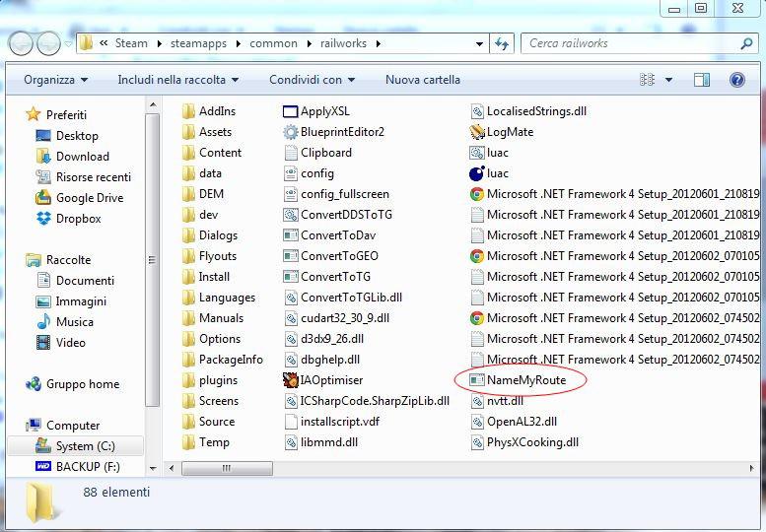Click the Desktop icon in favorites
The image size is (766, 532).
pyautogui.click(x=43, y=136)
